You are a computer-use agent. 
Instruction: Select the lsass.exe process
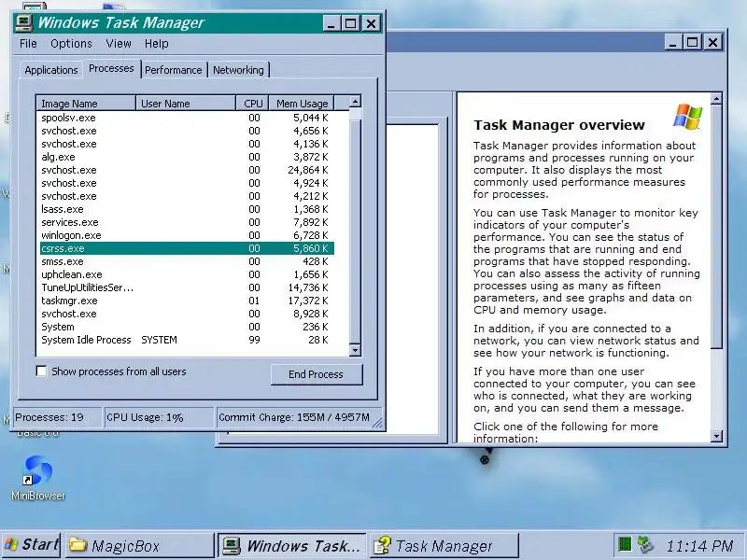point(187,209)
